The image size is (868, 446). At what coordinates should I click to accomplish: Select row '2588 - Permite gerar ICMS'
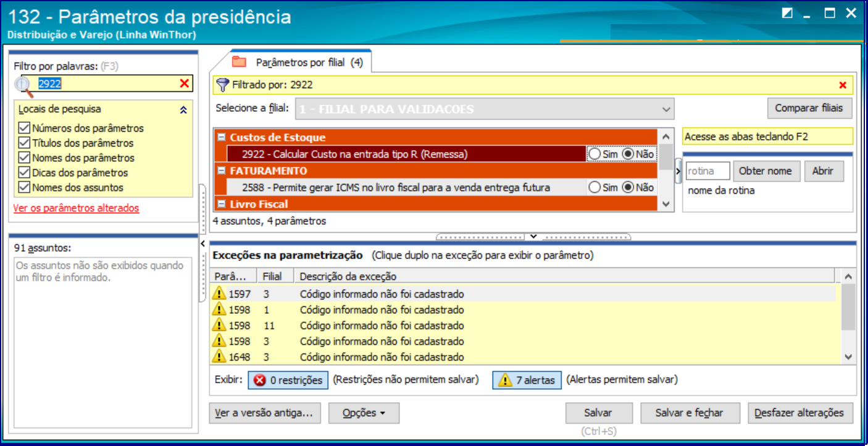coord(406,187)
